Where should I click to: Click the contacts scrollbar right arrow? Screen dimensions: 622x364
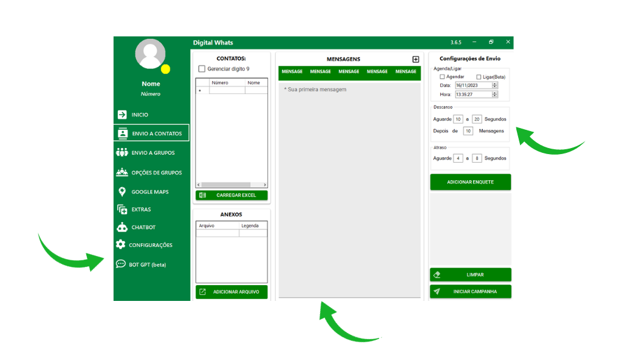click(265, 185)
